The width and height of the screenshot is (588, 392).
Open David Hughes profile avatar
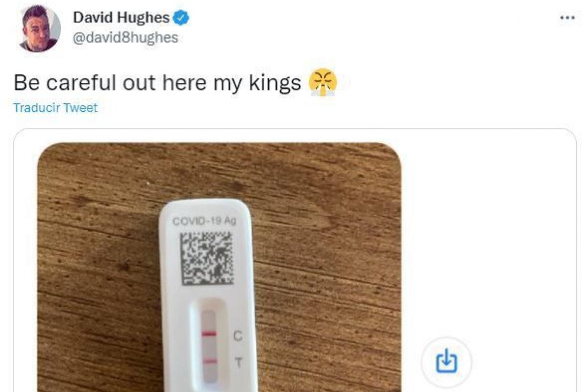click(40, 29)
